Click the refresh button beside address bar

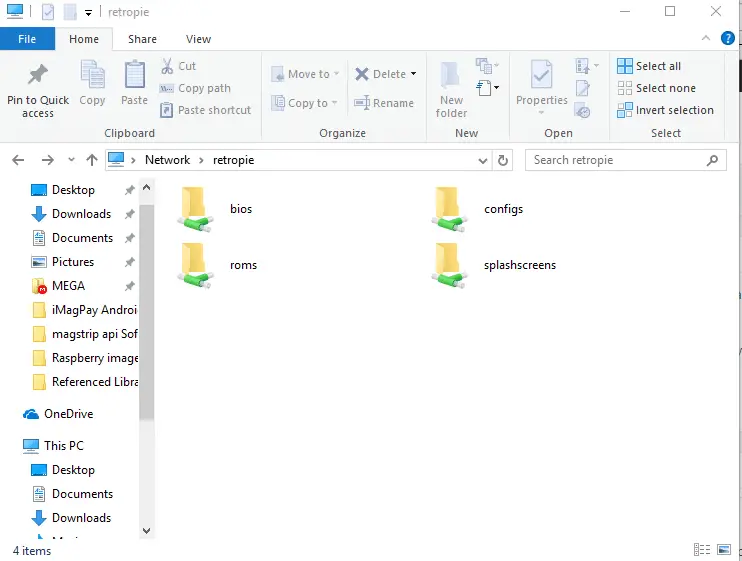503,160
